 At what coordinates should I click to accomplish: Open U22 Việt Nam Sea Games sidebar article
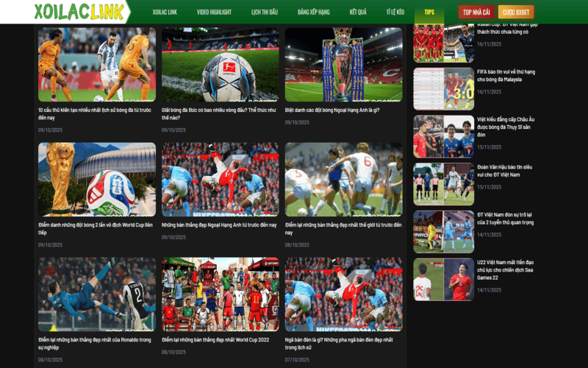[x=506, y=270]
